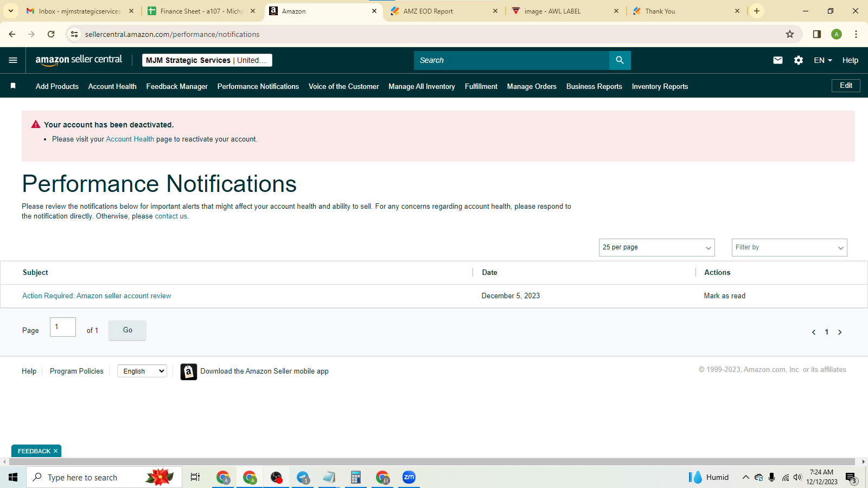The width and height of the screenshot is (868, 488).
Task: Open Chrome's three-dot menu
Action: [x=856, y=34]
